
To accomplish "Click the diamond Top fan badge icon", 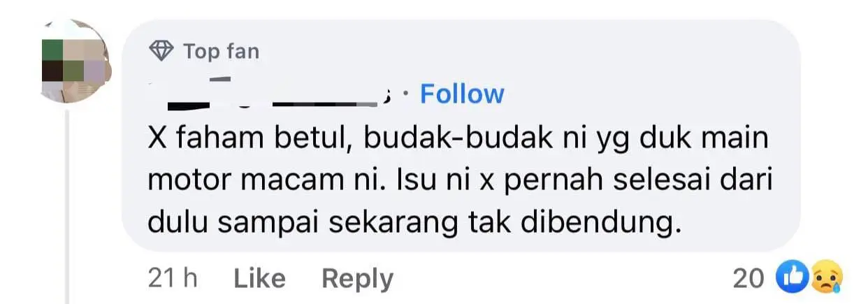I will [161, 51].
